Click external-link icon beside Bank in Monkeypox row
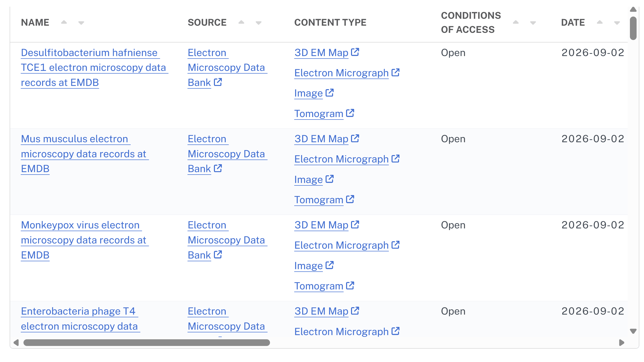Screen dimensions: 644x362 click(x=218, y=255)
